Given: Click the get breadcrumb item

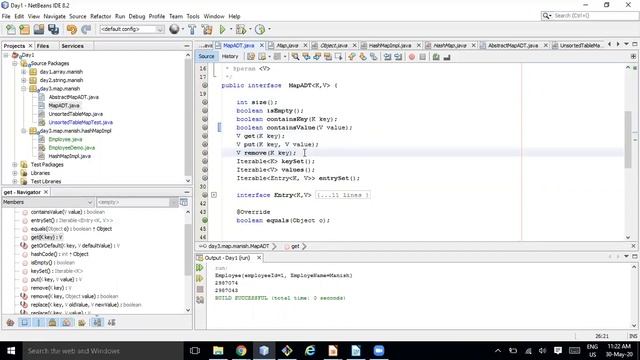Looking at the screenshot, I should coord(295,246).
